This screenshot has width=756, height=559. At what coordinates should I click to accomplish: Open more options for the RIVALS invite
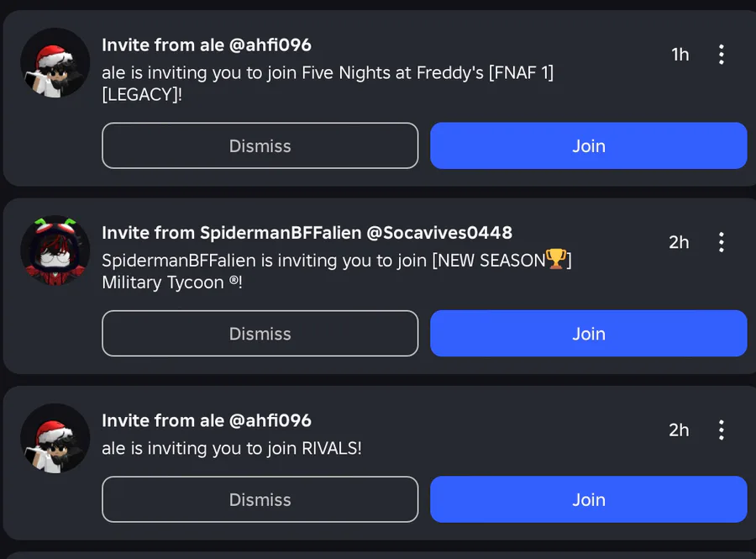(721, 430)
